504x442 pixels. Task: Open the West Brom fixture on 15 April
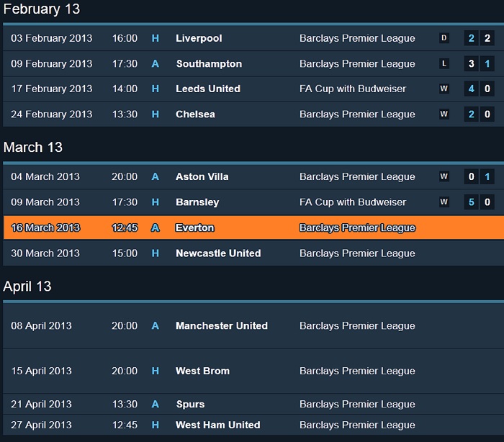click(202, 371)
